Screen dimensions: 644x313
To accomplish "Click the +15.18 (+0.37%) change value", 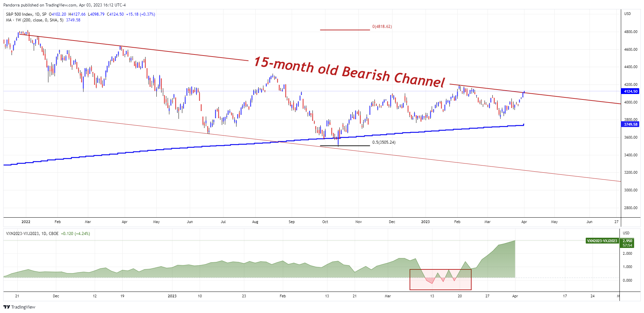I will (x=140, y=14).
